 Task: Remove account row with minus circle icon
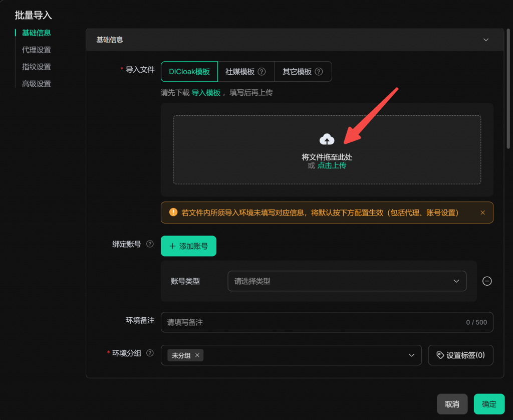click(x=486, y=281)
